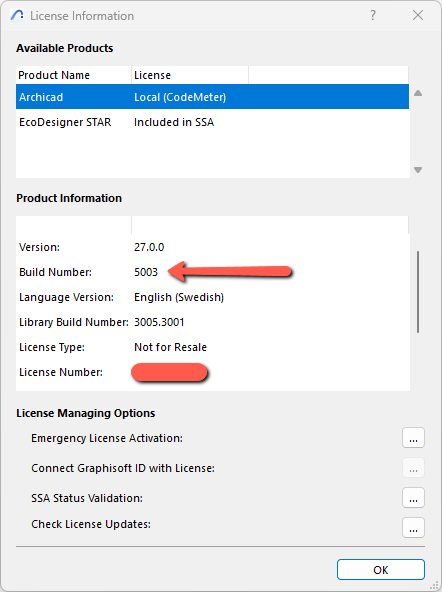Screen dimensions: 442x592
Task: Click the English (Swedish) language value
Action: [179, 298]
